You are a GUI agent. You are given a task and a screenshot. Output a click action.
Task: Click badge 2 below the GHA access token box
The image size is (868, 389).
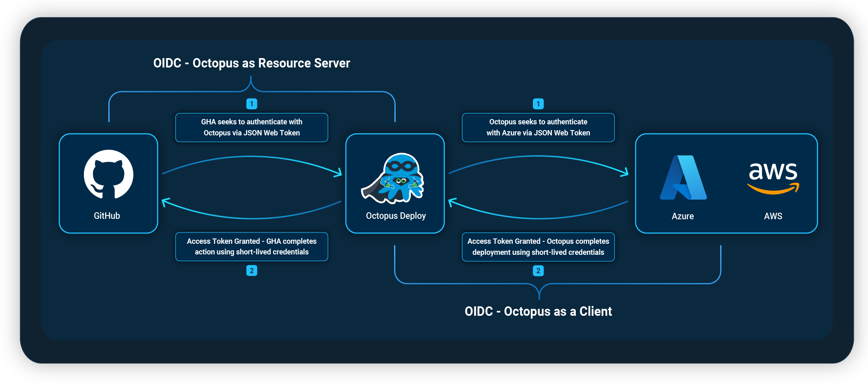tap(251, 270)
